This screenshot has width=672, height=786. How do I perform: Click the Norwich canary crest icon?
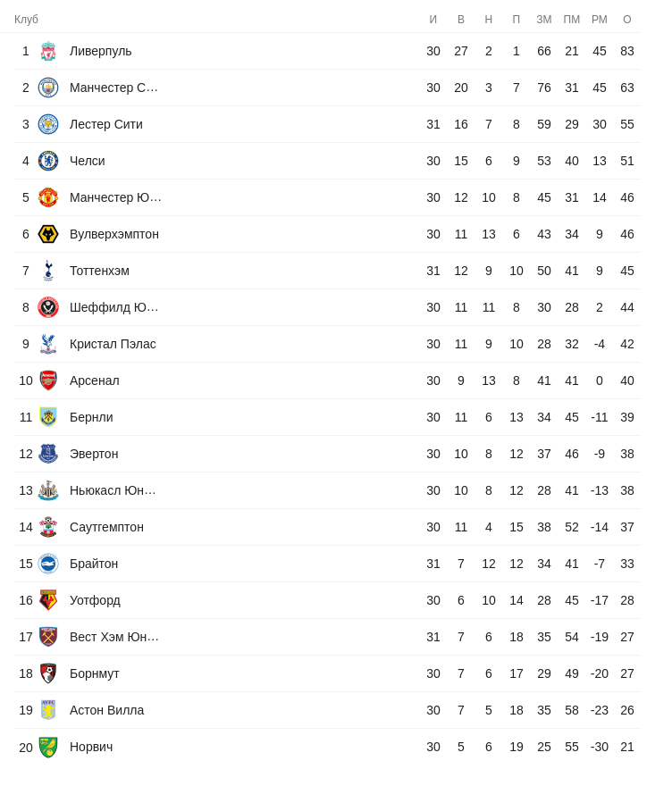[x=48, y=747]
